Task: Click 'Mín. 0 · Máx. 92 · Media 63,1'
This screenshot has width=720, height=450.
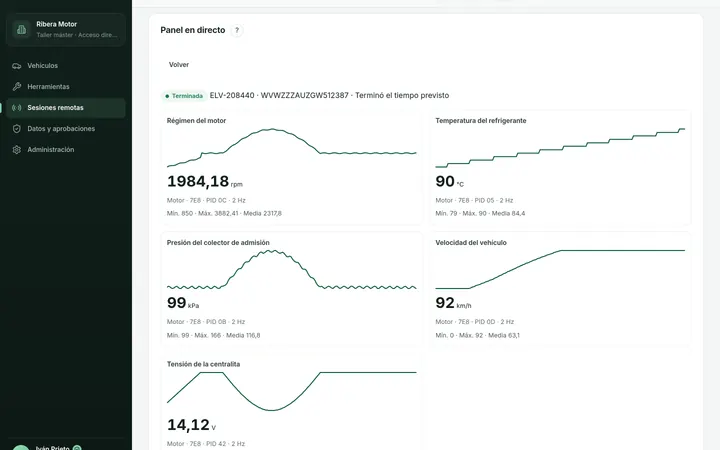Action: [x=478, y=336]
